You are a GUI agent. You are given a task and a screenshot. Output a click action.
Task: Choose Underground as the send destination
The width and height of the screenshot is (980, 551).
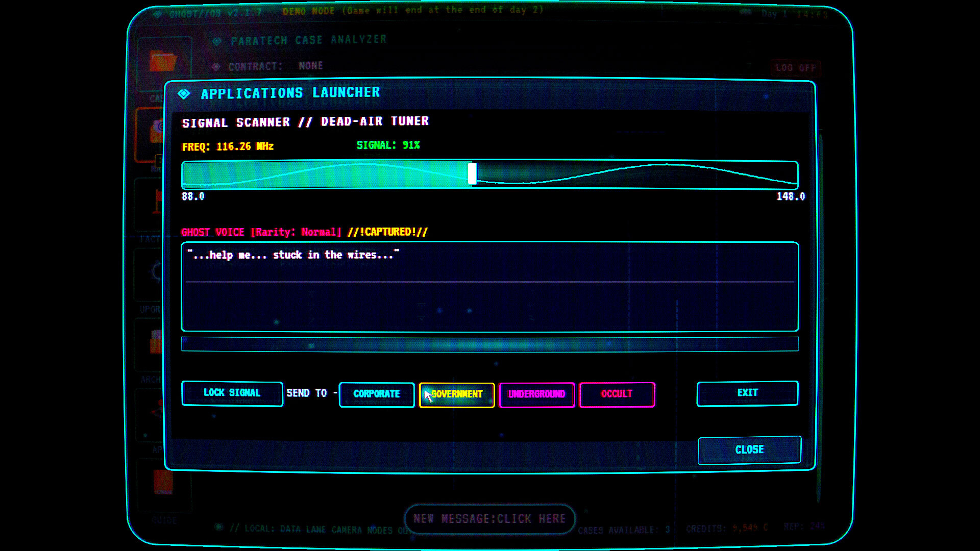[x=536, y=394]
